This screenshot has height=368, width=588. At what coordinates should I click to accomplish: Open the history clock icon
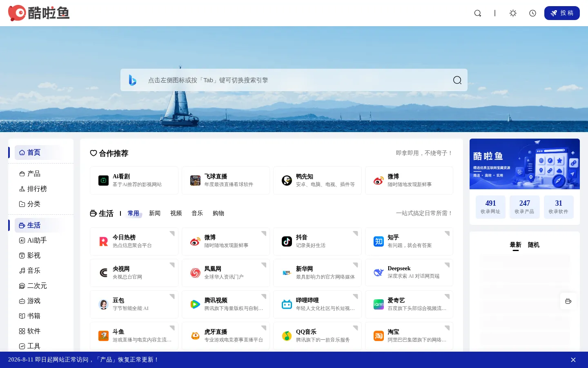tap(532, 13)
